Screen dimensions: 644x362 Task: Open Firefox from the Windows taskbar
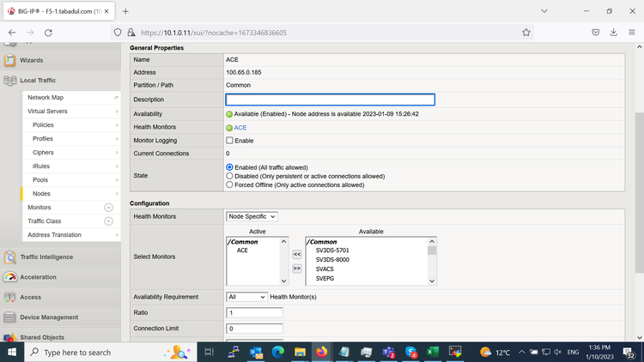pos(322,352)
